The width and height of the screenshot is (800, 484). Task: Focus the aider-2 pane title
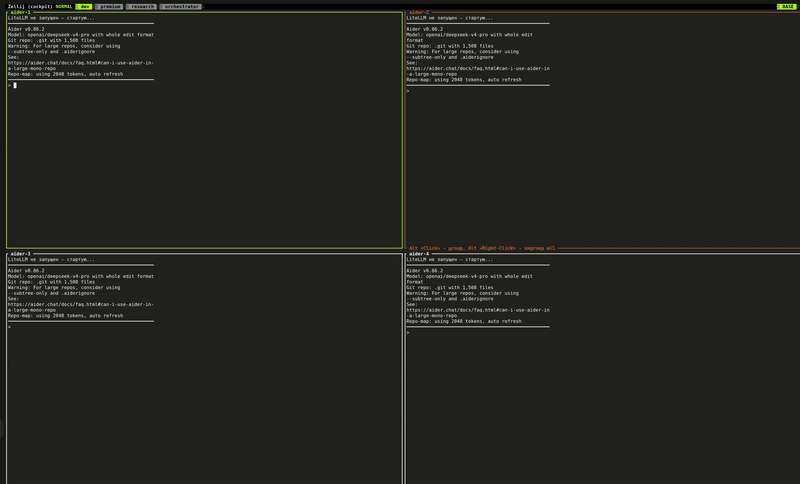pos(419,12)
